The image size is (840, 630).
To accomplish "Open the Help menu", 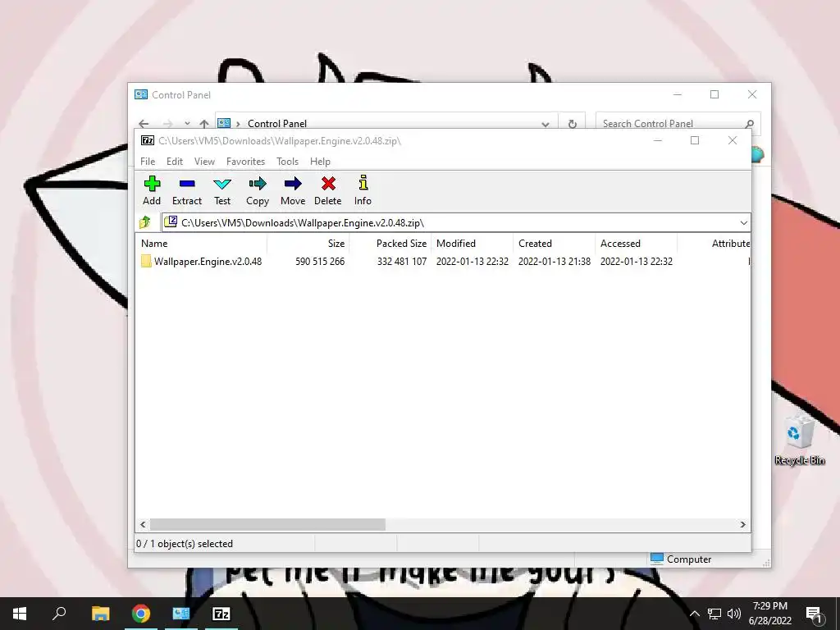I will 320,162.
